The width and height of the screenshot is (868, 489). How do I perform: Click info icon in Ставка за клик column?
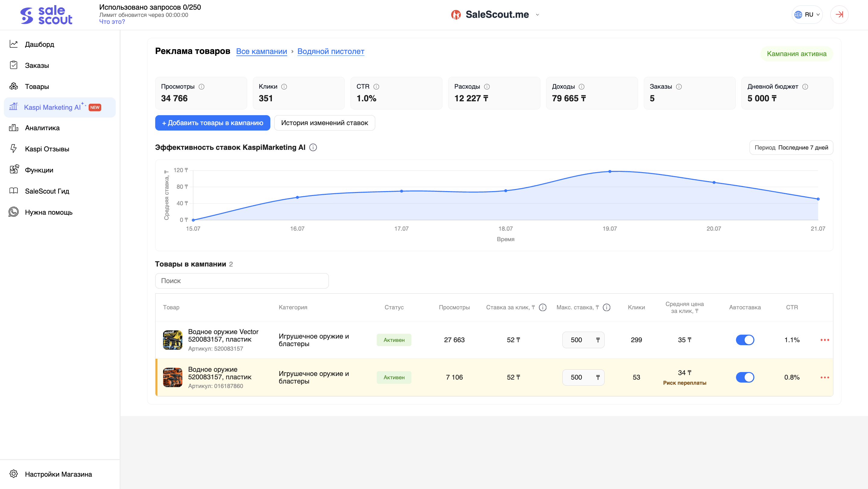click(x=542, y=307)
